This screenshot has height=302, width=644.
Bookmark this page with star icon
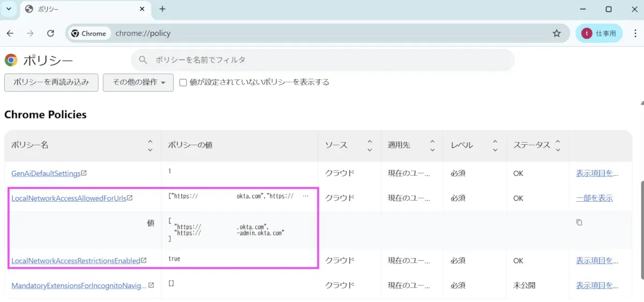(557, 33)
